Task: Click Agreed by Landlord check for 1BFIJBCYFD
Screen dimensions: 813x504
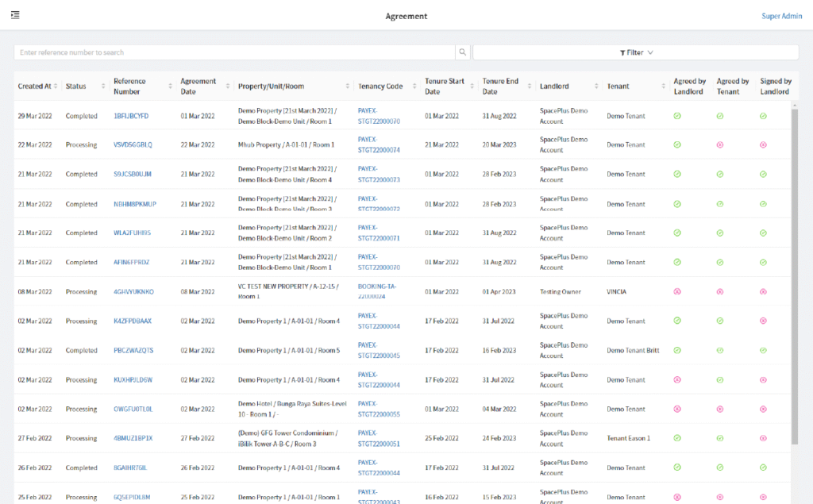Action: 677,116
